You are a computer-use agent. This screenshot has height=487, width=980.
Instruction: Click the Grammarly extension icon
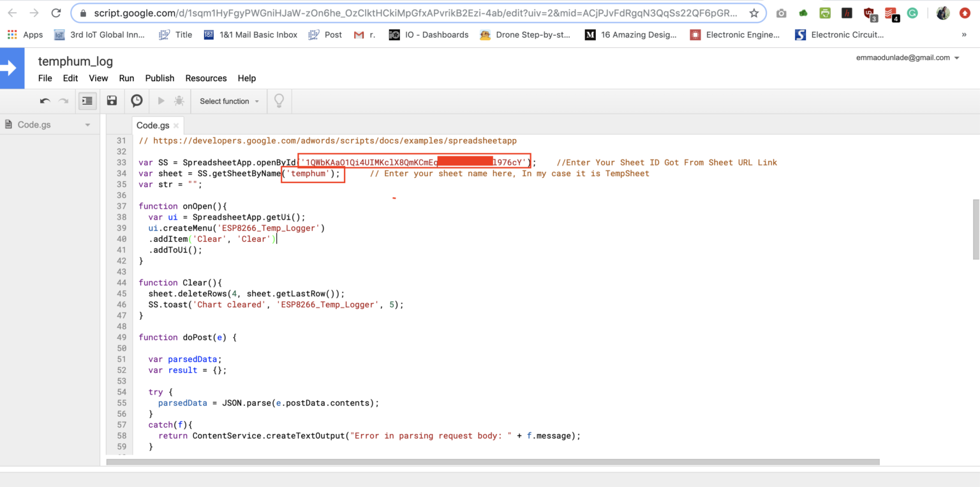(912, 12)
